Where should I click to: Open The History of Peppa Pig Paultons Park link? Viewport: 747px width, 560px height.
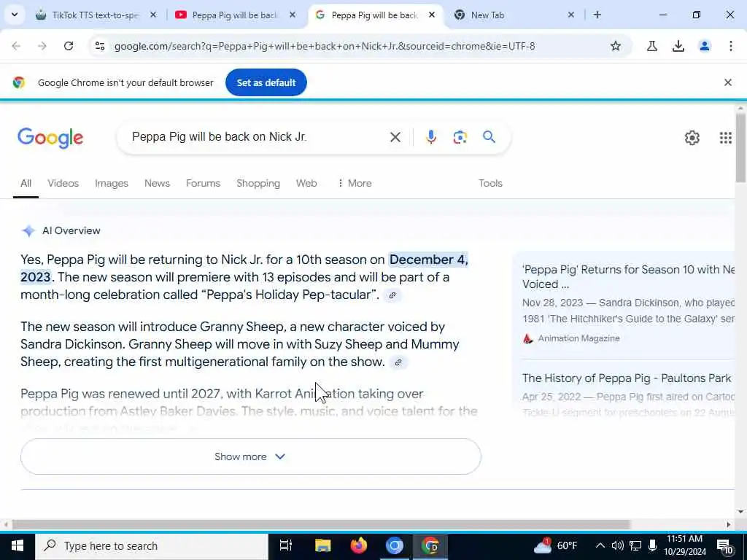627,378
